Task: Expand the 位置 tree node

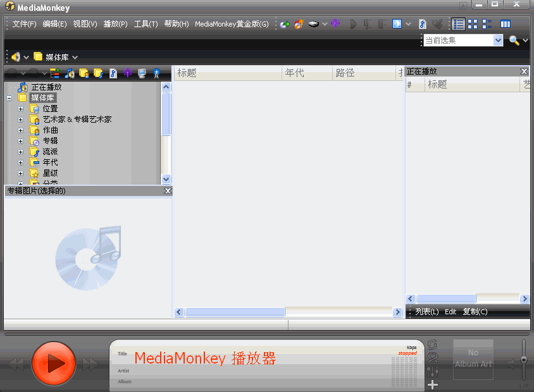Action: 20,109
